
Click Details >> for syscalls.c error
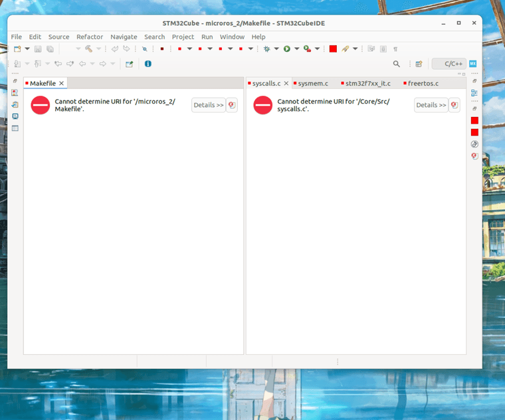click(x=431, y=105)
